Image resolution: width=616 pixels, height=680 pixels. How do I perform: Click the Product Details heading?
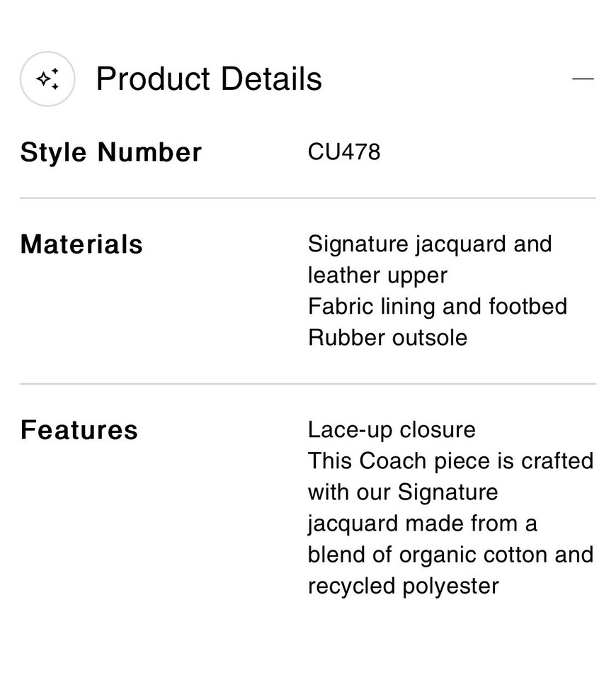[x=209, y=79]
